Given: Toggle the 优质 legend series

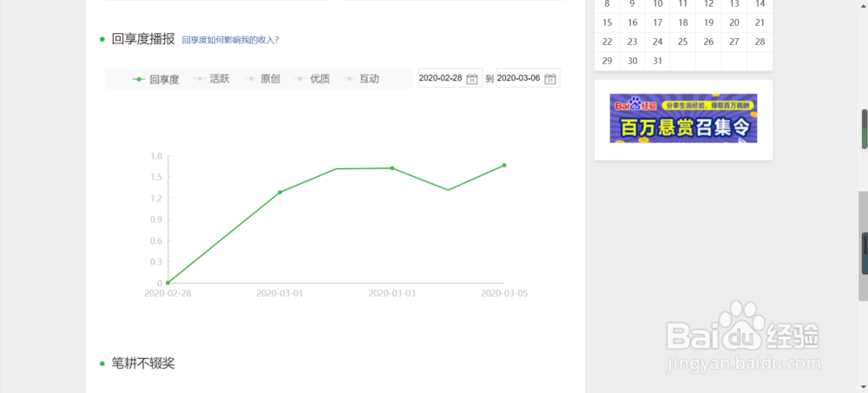Looking at the screenshot, I should (312, 79).
